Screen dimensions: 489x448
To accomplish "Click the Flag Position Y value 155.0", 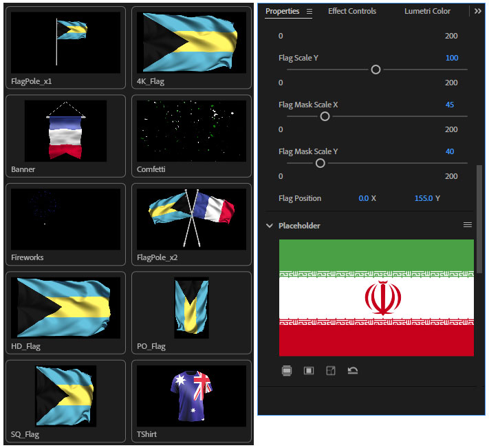I will [x=424, y=198].
